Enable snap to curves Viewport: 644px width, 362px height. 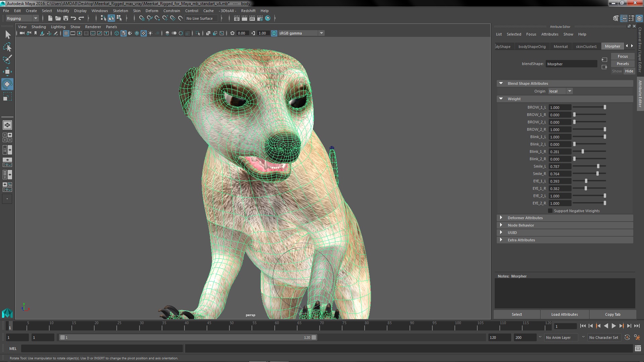(150, 18)
